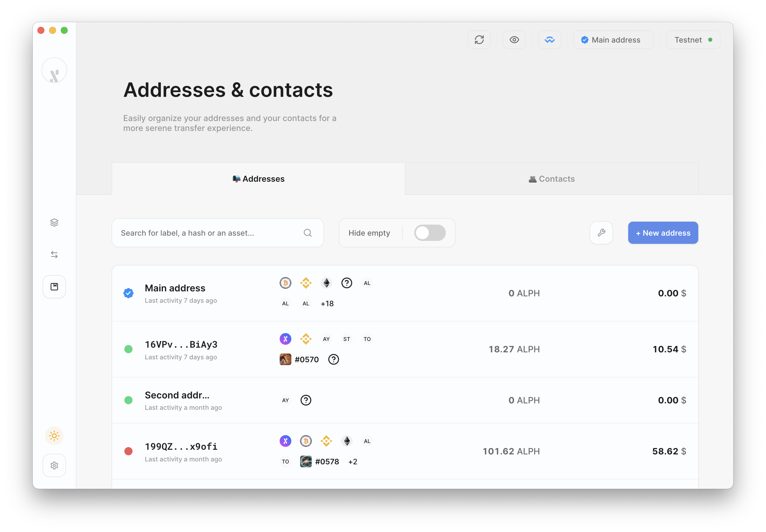This screenshot has height=532, width=766.
Task: Open the Overview layers icon in sidebar
Action: [54, 223]
